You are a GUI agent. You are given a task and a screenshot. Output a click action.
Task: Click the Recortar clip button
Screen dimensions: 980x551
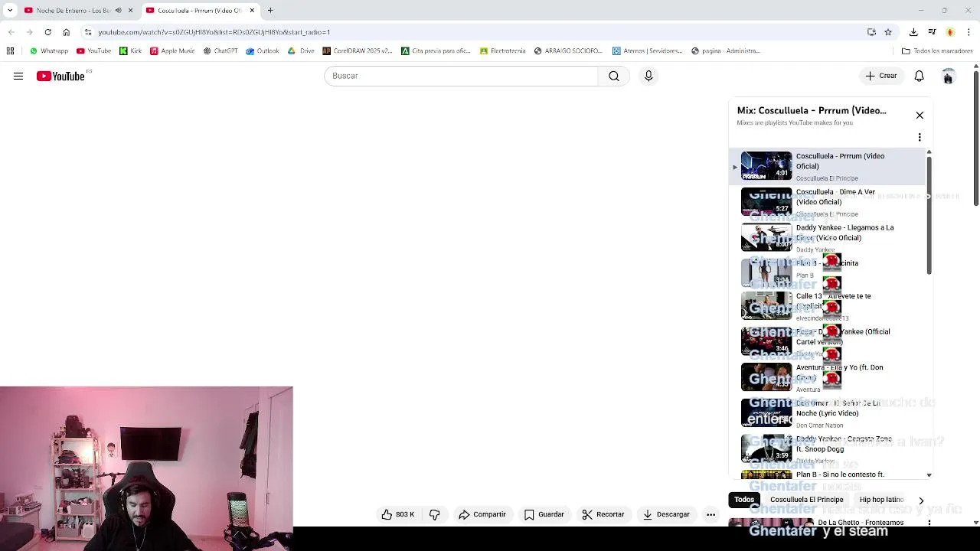click(x=603, y=514)
